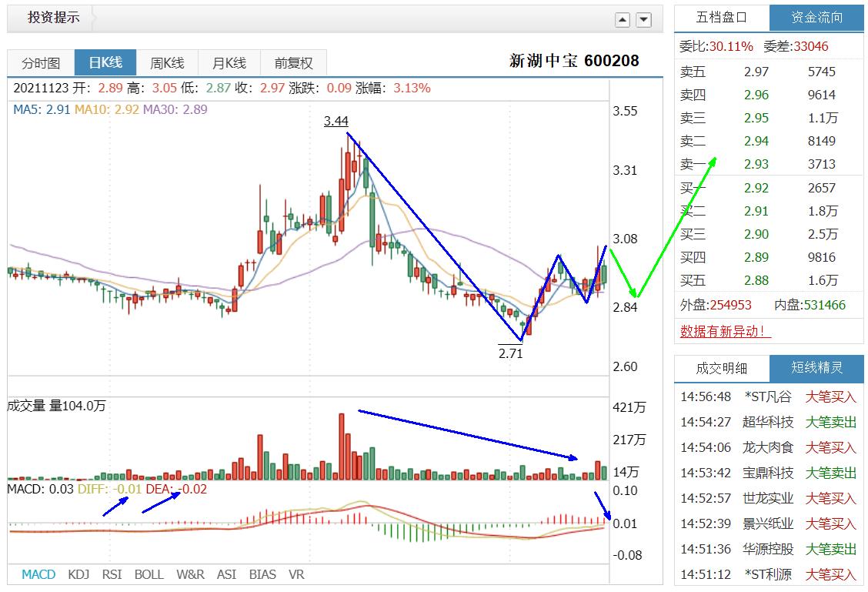Click 宝鼎科技 in the 短线精灵 list
Viewport: 868px width, 592px height.
click(768, 473)
